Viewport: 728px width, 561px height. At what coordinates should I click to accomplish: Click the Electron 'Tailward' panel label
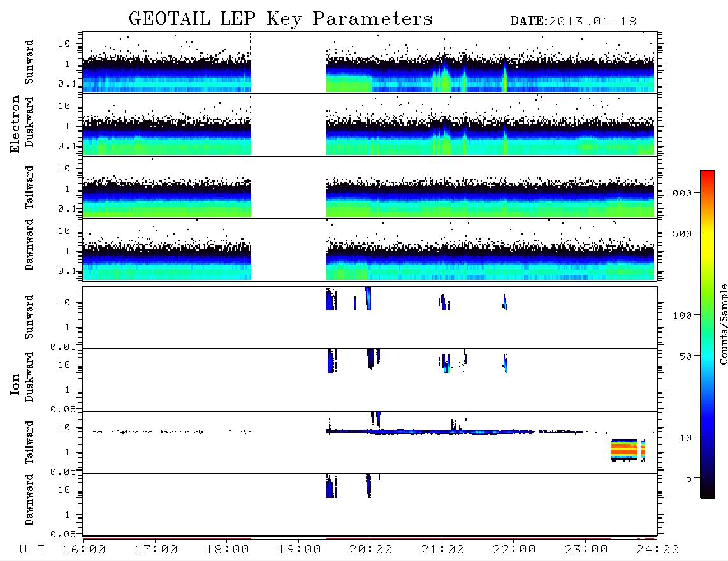point(29,187)
